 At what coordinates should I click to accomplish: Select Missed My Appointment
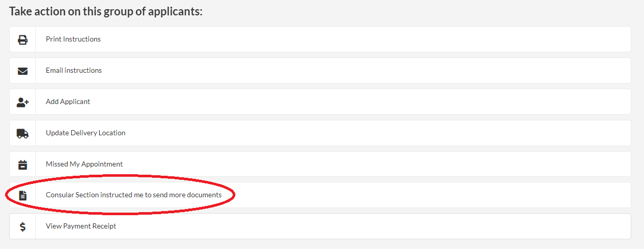point(84,164)
